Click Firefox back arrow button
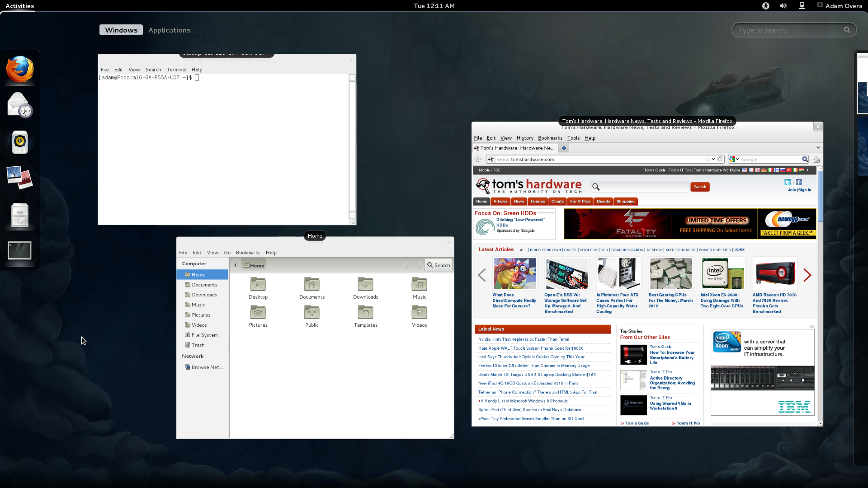Viewport: 868px width, 488px height. (x=478, y=159)
